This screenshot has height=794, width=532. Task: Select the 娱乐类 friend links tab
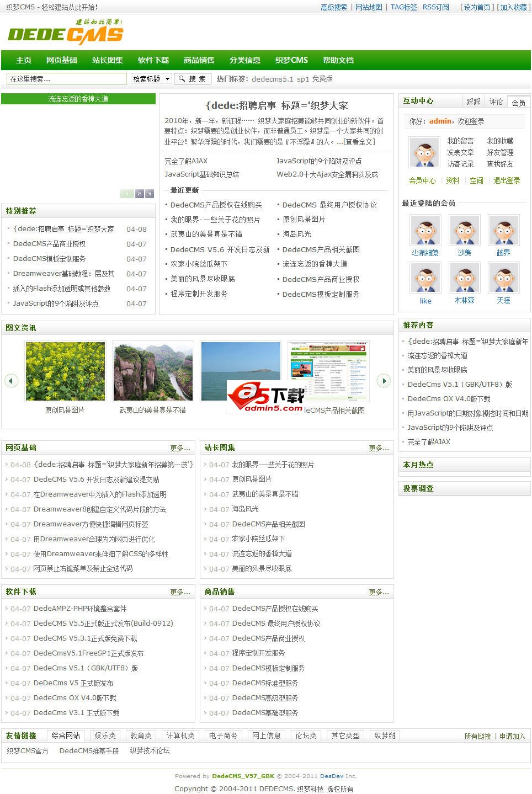[x=105, y=736]
